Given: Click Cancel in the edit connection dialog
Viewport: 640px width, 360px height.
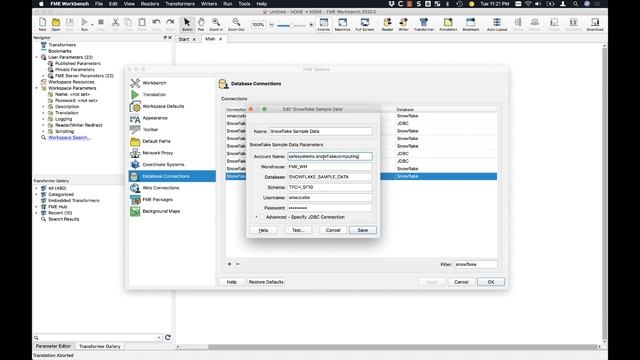Looking at the screenshot, I should [x=333, y=230].
